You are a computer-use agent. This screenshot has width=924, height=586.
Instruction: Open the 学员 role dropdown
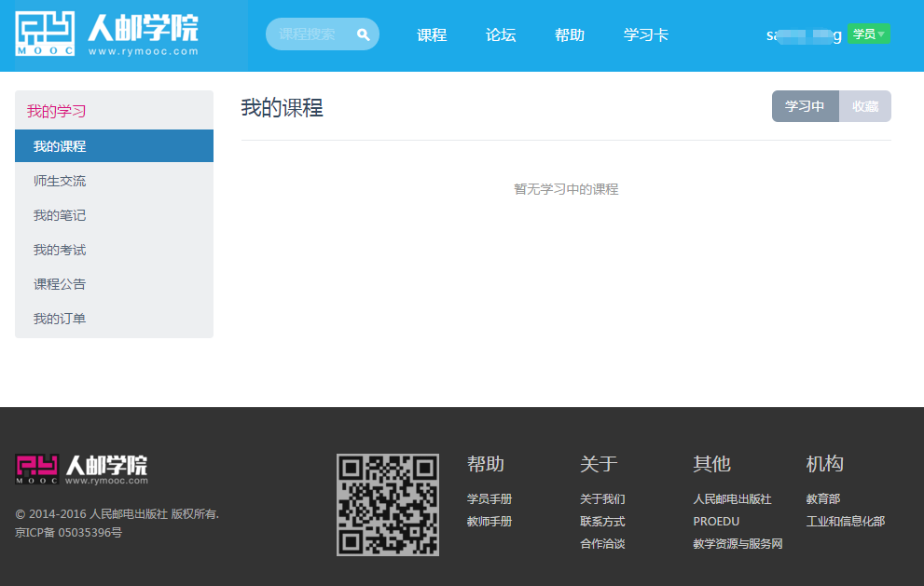[868, 33]
